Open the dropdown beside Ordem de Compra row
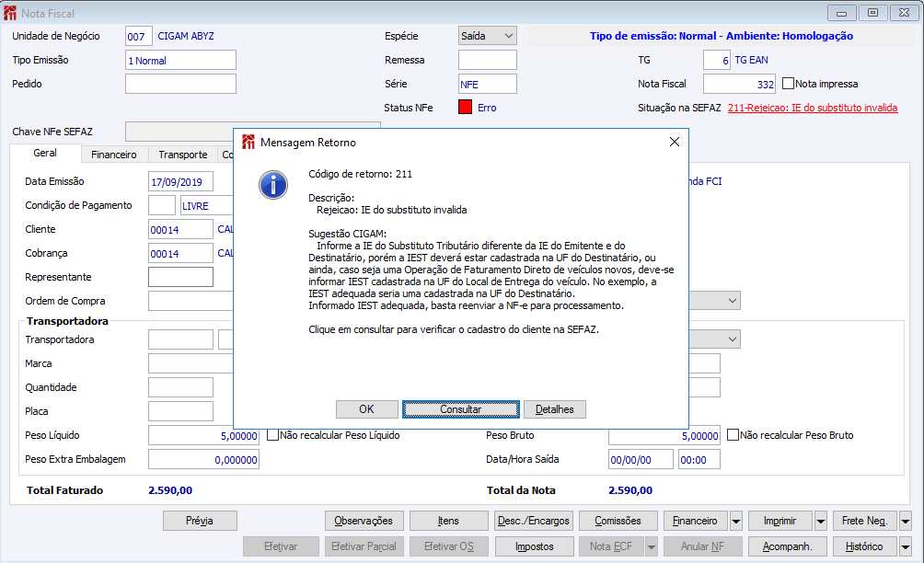 (x=733, y=300)
